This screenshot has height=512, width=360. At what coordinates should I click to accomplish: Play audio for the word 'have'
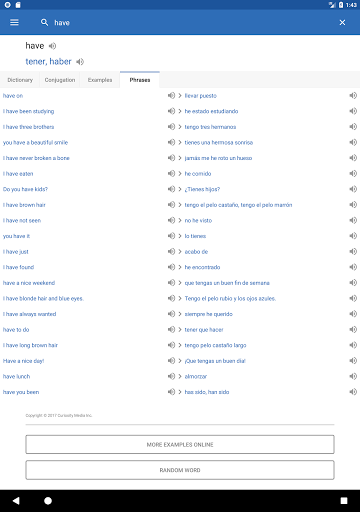(52, 46)
